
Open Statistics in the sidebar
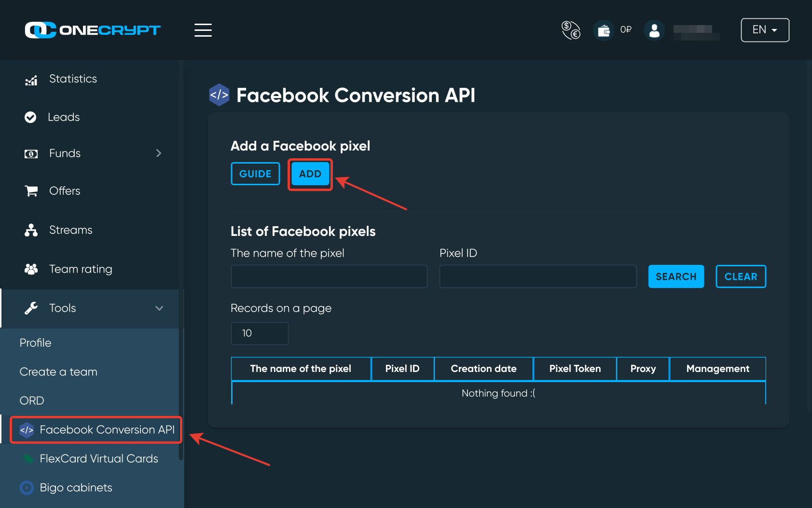(73, 79)
